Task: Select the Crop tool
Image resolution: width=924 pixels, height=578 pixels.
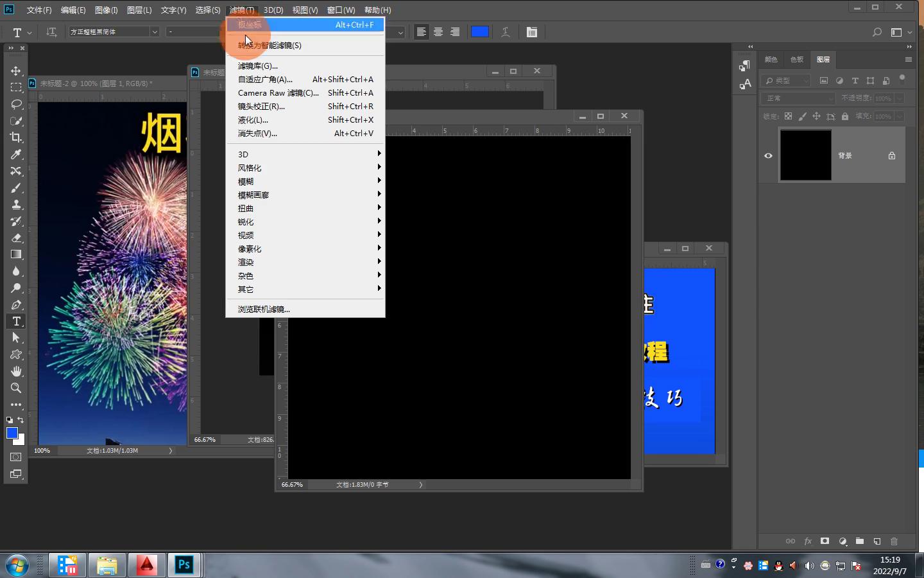Action: pyautogui.click(x=16, y=137)
